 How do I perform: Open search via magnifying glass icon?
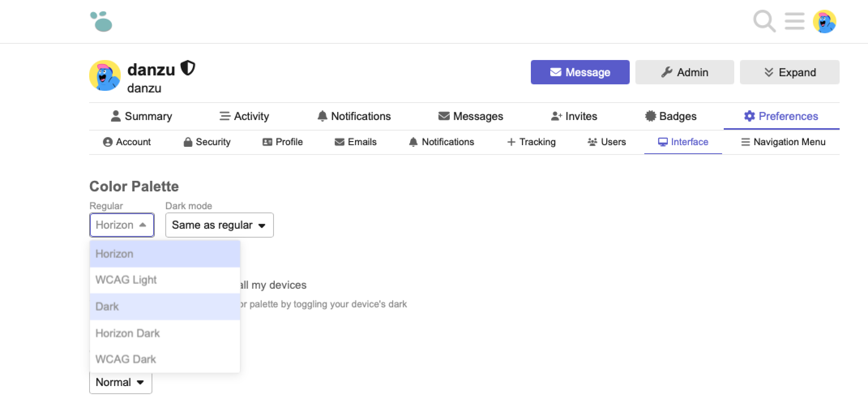764,21
